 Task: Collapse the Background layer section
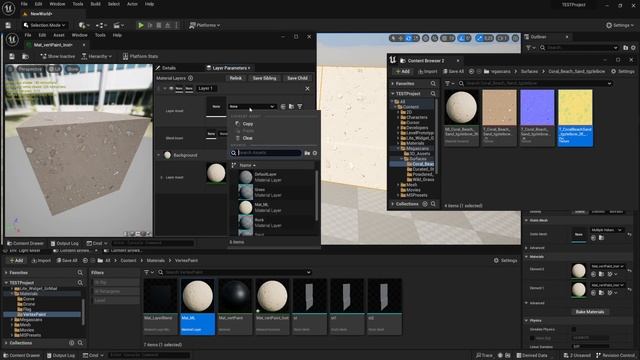159,156
